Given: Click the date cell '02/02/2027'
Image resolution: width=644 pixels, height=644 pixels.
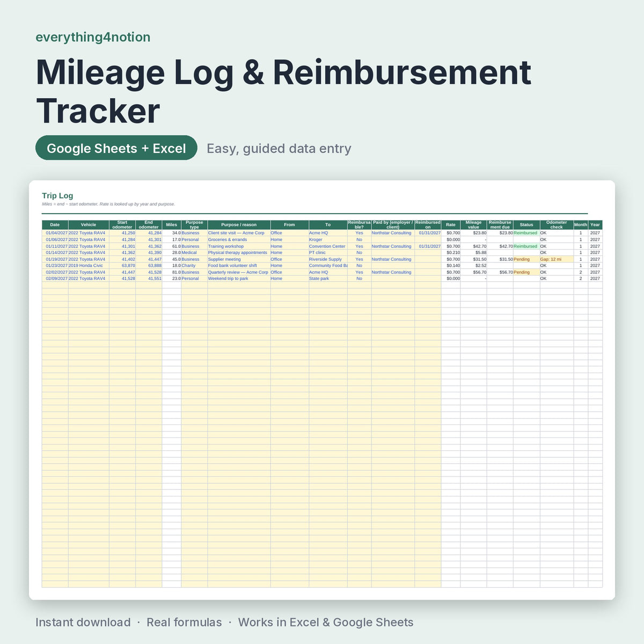Looking at the screenshot, I should pos(55,272).
